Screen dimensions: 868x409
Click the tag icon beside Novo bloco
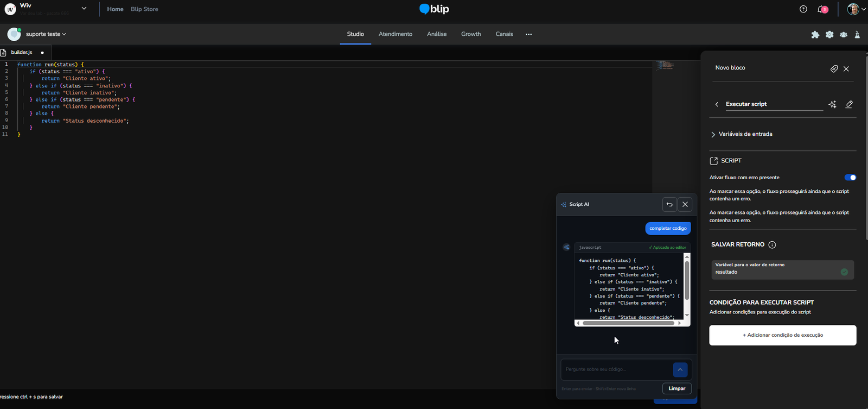click(834, 68)
